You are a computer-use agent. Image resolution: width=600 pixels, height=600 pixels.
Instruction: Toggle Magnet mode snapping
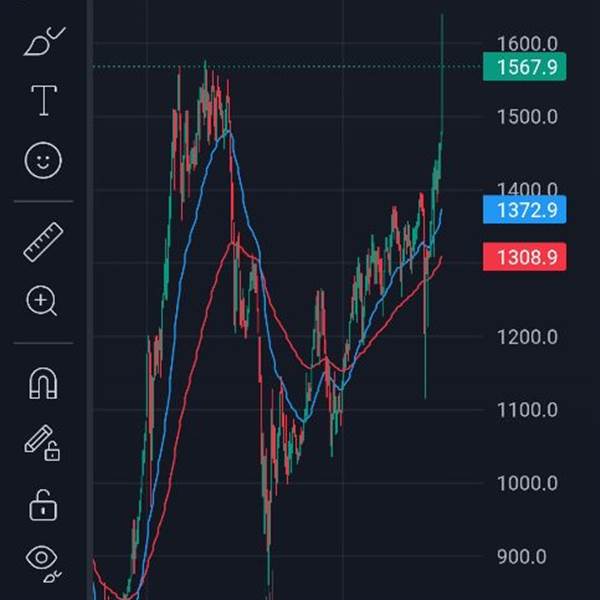[43, 383]
